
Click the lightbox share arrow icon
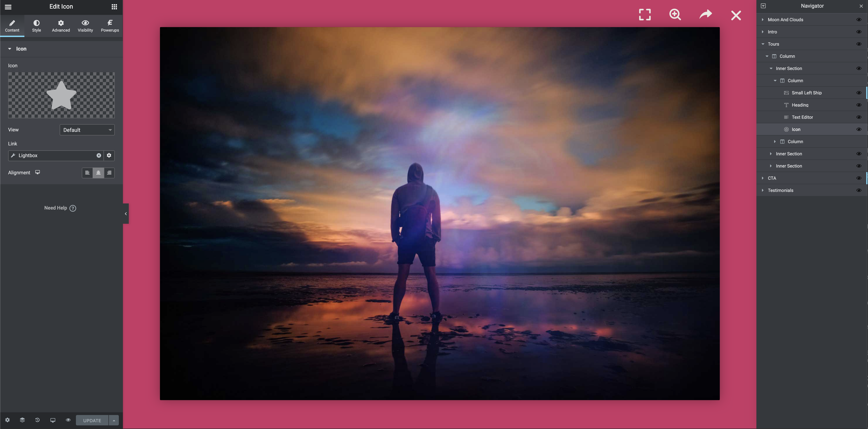(705, 14)
